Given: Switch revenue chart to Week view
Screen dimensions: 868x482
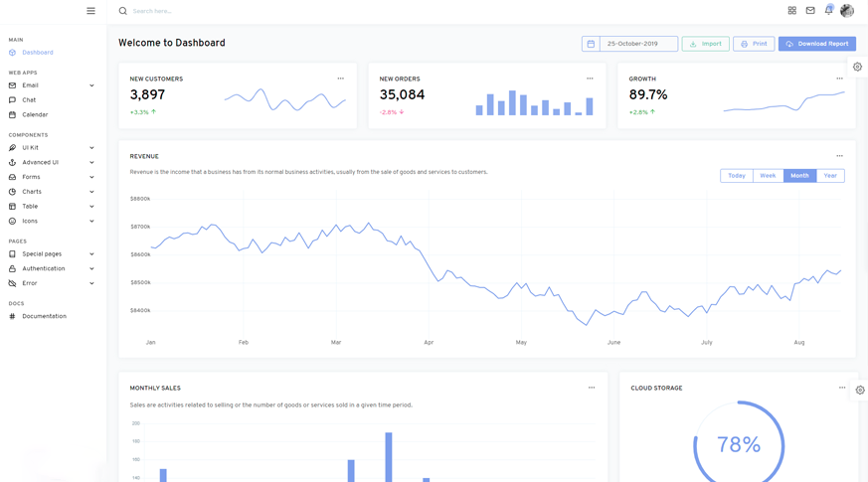Looking at the screenshot, I should pos(768,176).
